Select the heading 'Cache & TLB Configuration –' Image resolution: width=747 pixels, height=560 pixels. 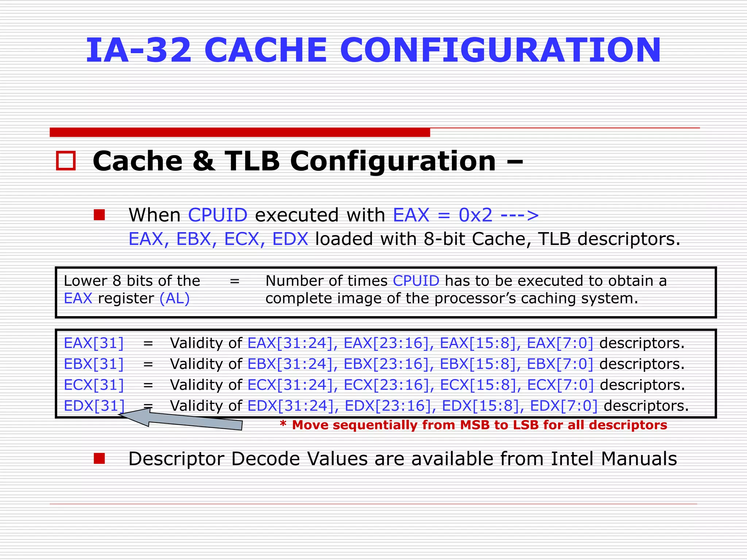(308, 161)
